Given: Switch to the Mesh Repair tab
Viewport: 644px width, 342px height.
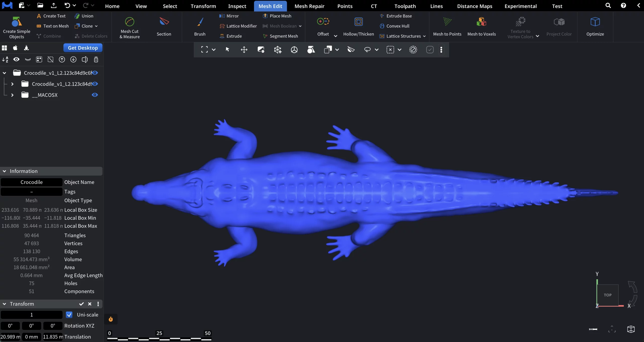Looking at the screenshot, I should (309, 6).
